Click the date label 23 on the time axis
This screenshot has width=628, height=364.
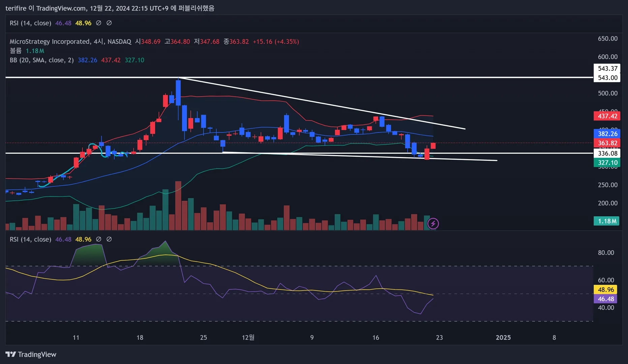pos(440,337)
